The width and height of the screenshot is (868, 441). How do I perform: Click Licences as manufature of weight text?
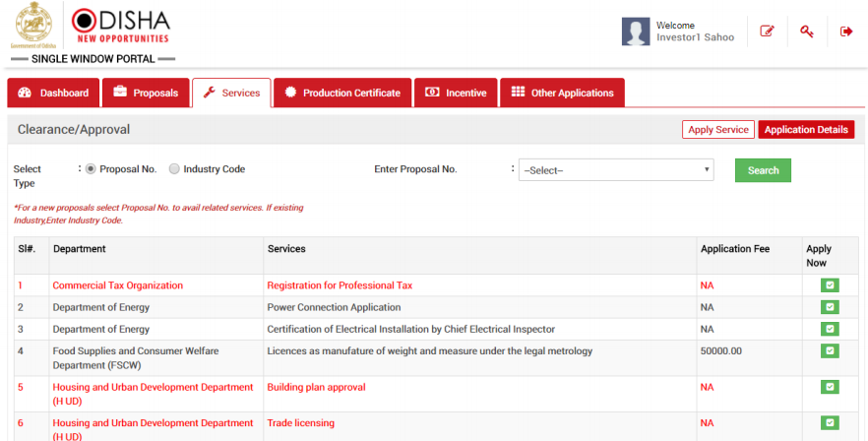(429, 350)
